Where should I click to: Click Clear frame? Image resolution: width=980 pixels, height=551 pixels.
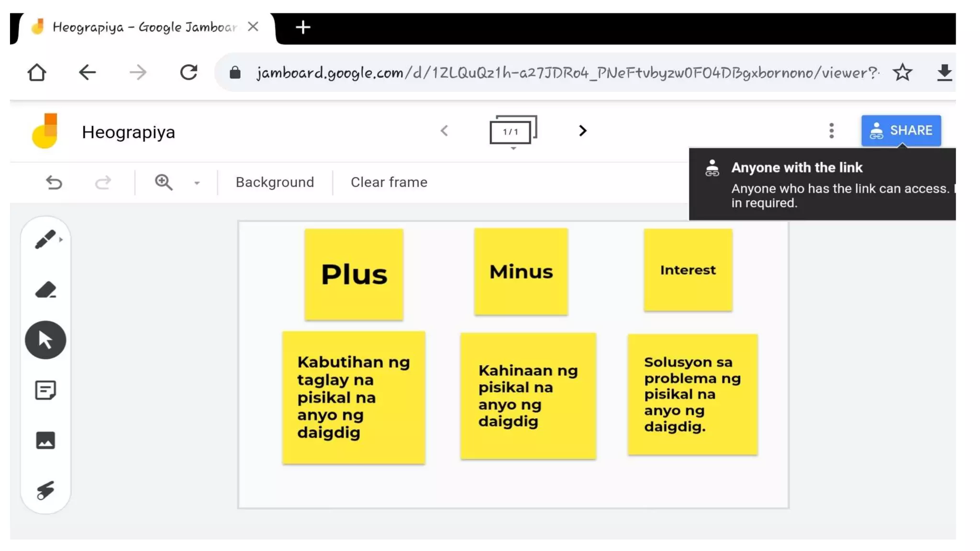[389, 182]
